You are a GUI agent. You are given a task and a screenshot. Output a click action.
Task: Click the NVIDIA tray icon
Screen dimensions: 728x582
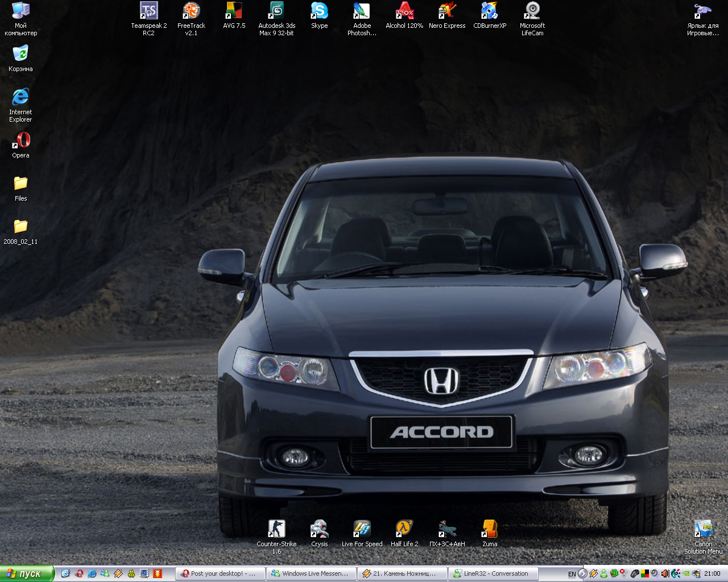tap(686, 573)
